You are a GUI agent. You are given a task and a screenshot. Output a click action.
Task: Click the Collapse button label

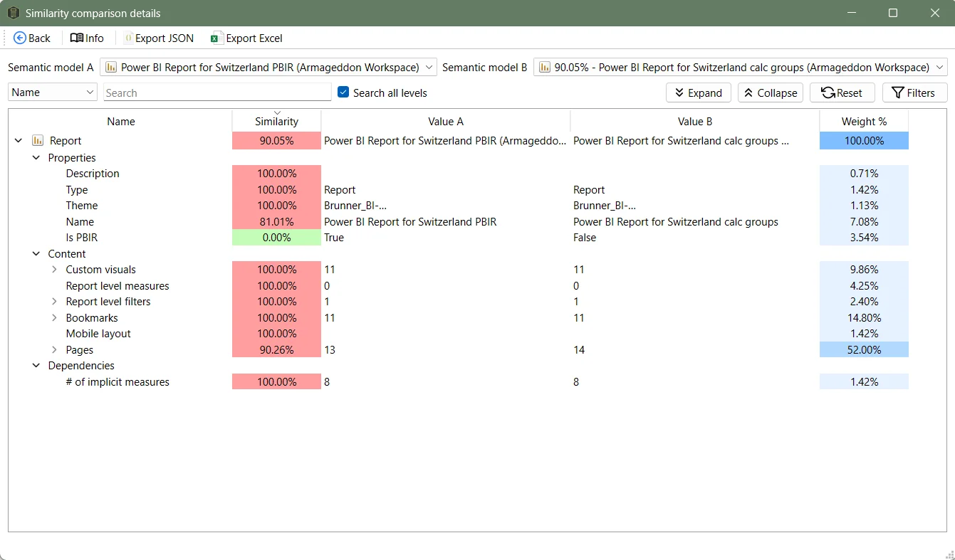point(777,93)
